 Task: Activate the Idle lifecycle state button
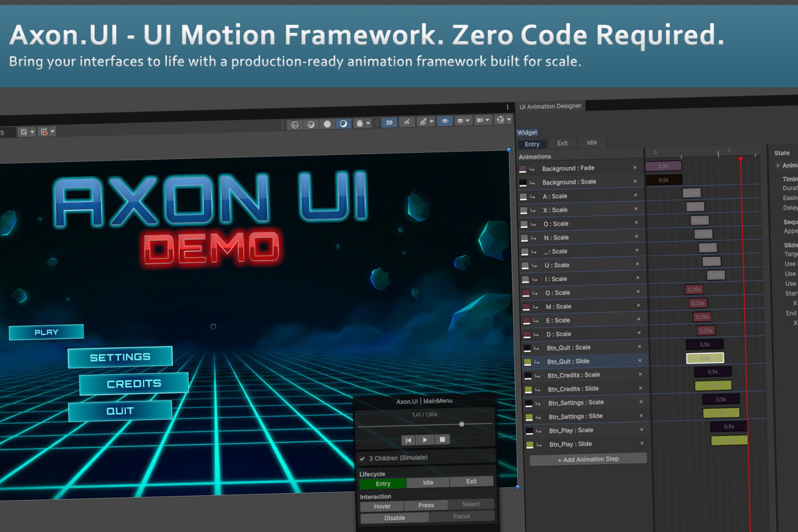428,483
